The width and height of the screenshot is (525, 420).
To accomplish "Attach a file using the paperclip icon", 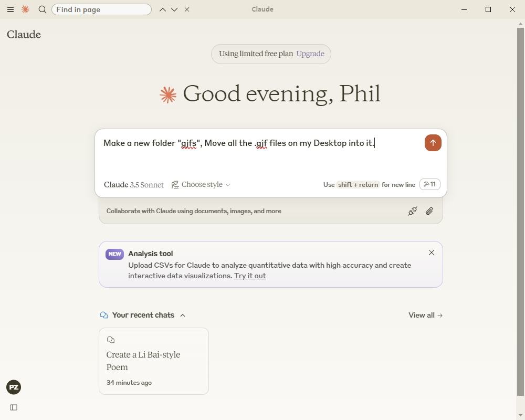I will pyautogui.click(x=429, y=211).
